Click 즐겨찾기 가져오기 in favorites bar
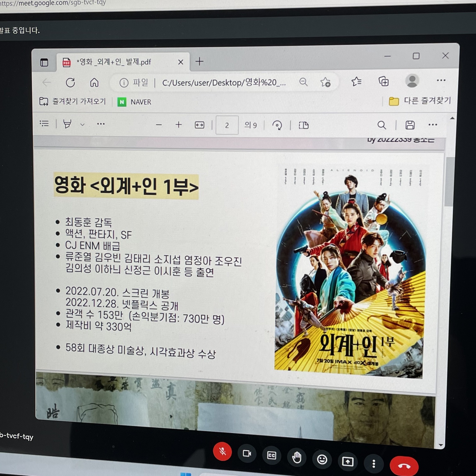Viewport: 476px width, 476px height. click(72, 101)
